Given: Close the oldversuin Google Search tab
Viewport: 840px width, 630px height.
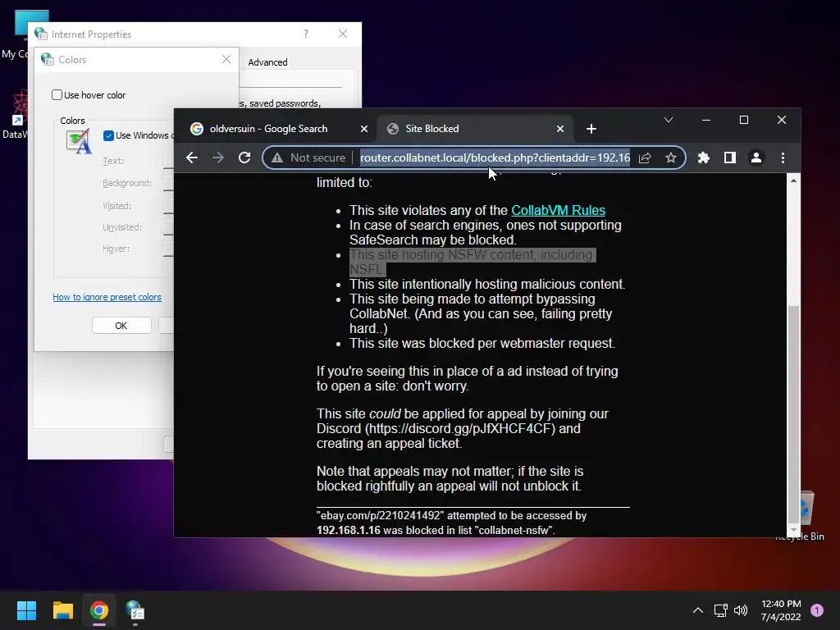Looking at the screenshot, I should click(x=363, y=129).
